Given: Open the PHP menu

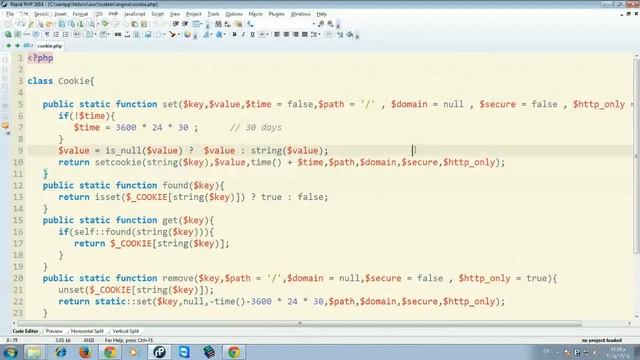Looking at the screenshot, I should (x=113, y=14).
